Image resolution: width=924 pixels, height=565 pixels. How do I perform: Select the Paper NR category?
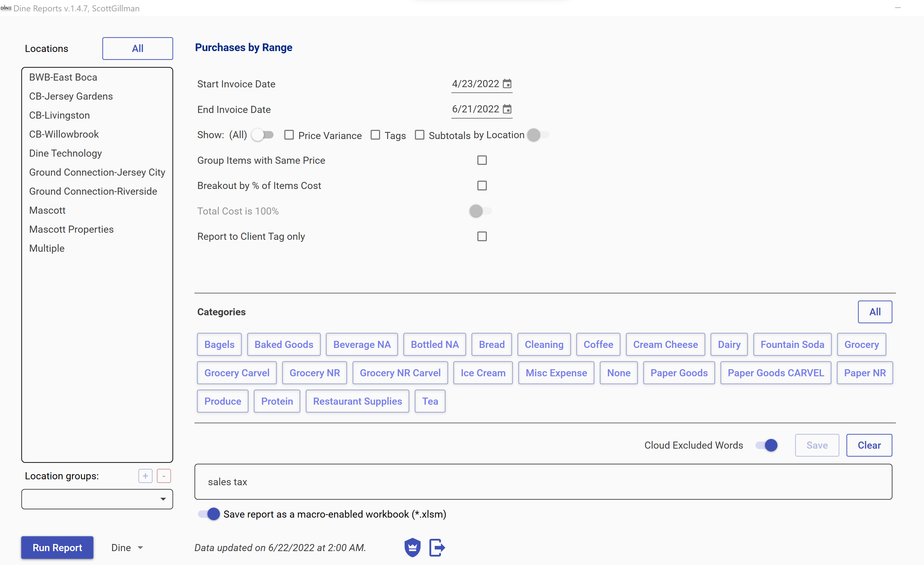pyautogui.click(x=865, y=373)
